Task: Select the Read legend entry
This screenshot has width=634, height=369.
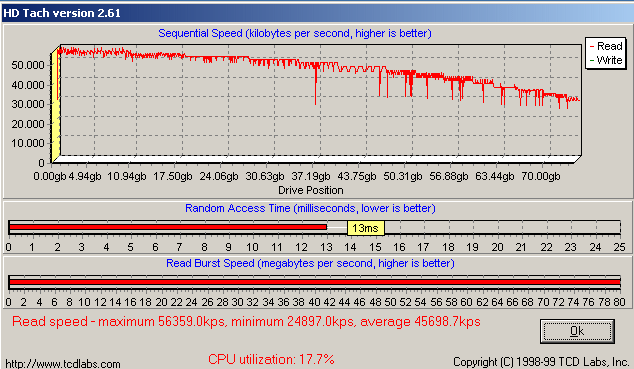Action: point(606,46)
